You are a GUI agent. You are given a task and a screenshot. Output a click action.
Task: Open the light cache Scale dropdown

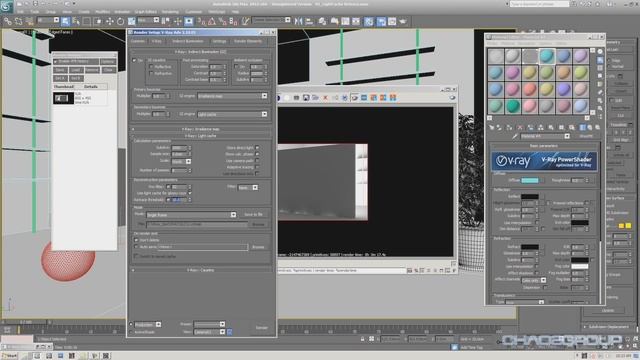(181, 161)
